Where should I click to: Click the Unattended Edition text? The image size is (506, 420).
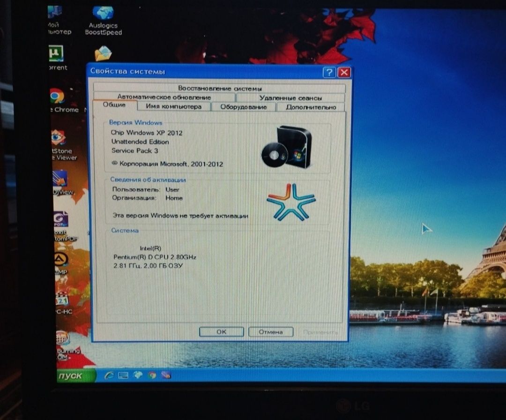140,142
